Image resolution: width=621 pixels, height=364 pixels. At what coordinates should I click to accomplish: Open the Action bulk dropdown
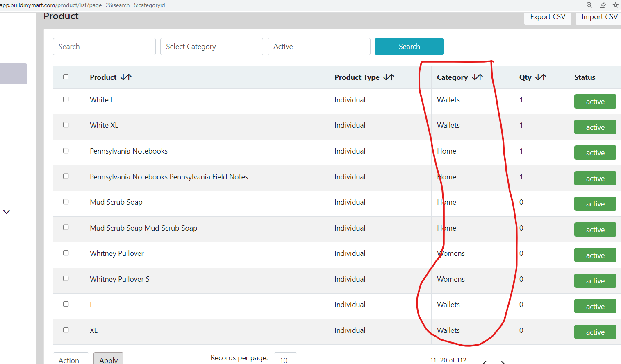click(71, 359)
